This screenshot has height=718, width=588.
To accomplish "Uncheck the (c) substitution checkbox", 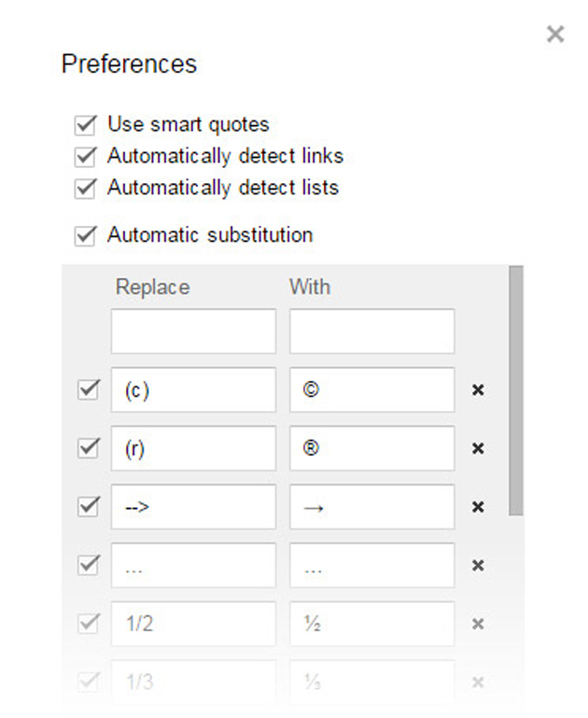I will click(89, 390).
